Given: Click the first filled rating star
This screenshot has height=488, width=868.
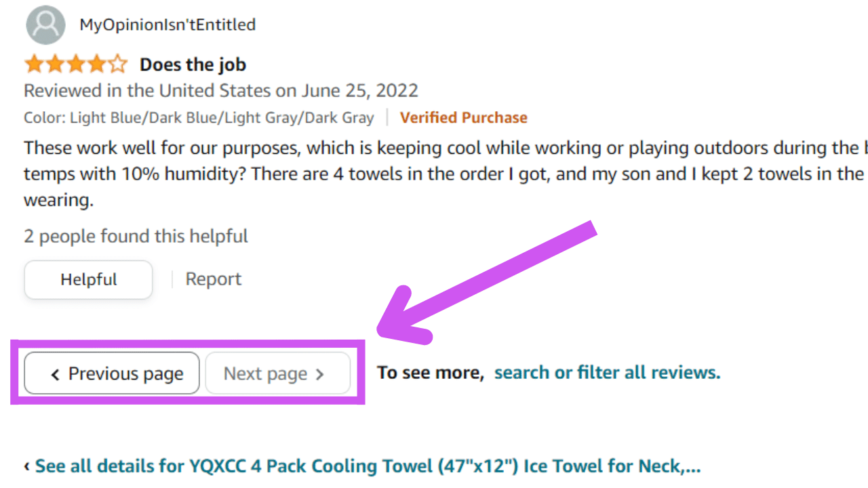Looking at the screenshot, I should click(x=33, y=65).
